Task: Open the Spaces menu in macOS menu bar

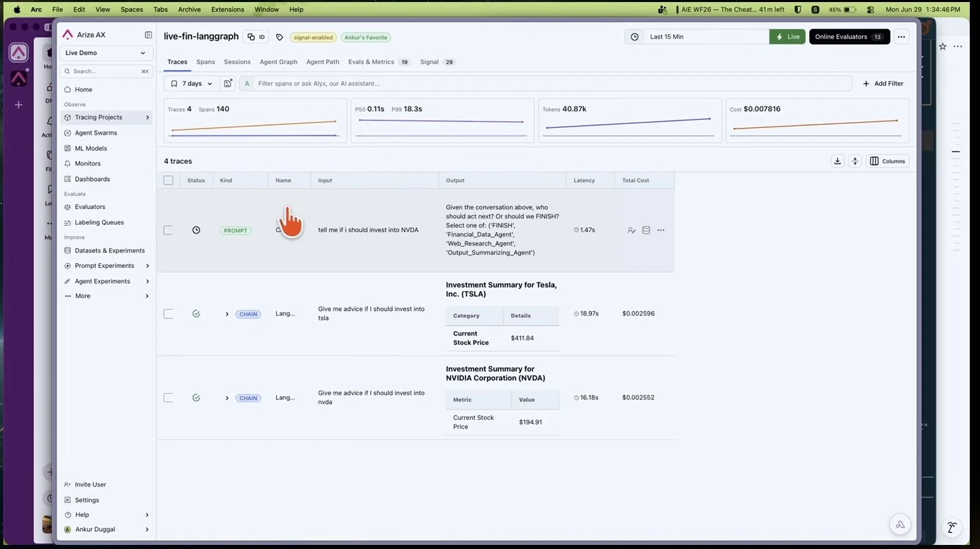Action: point(131,10)
